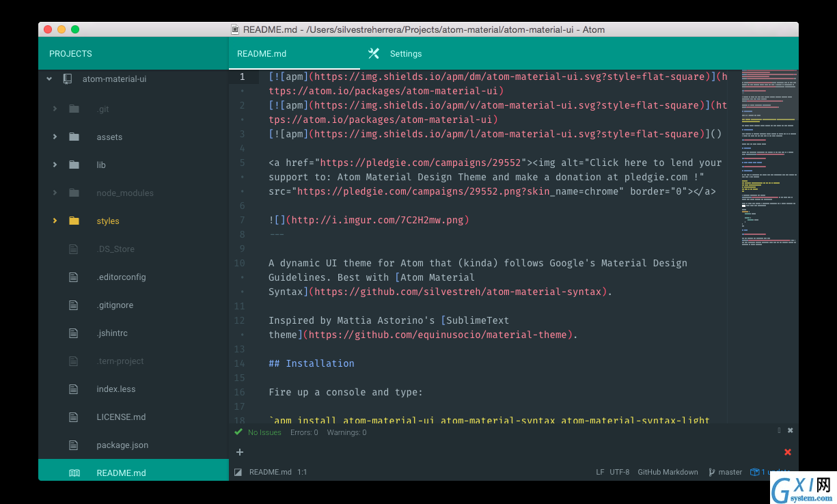Click the No Issues linter label
Image resolution: width=837 pixels, height=504 pixels.
(264, 432)
